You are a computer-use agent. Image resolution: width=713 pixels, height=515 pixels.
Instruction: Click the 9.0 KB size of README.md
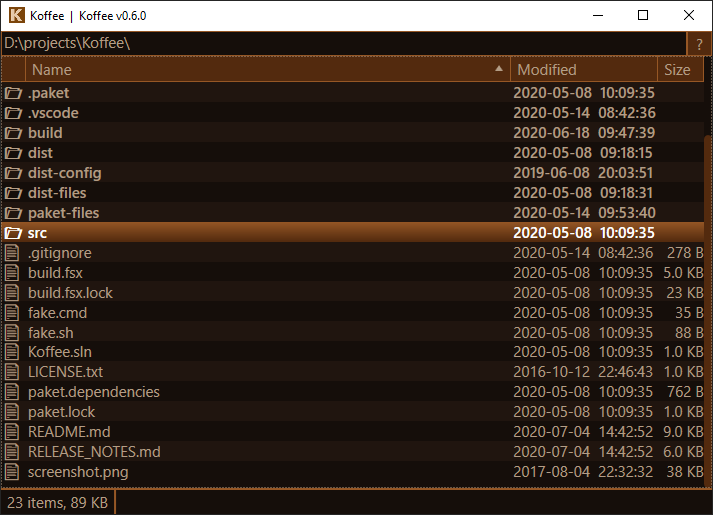(683, 432)
